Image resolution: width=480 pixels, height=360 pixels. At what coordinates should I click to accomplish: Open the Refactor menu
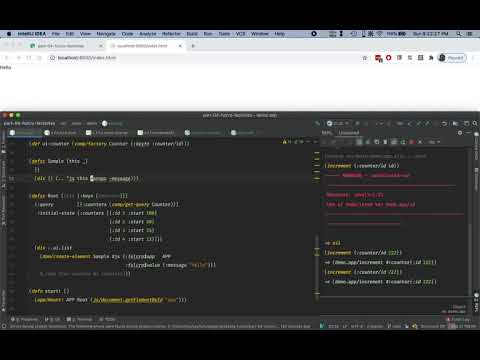tap(171, 34)
